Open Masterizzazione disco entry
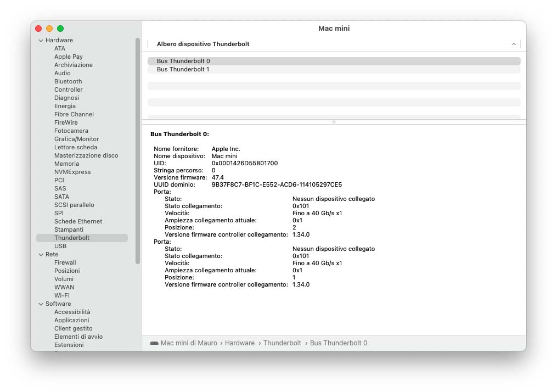This screenshot has width=557, height=392. pyautogui.click(x=86, y=155)
